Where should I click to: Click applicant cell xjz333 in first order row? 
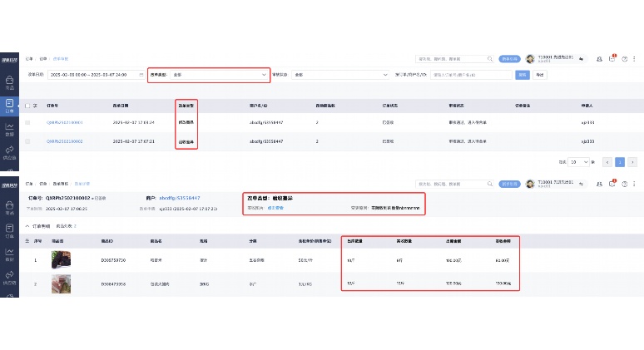(587, 122)
